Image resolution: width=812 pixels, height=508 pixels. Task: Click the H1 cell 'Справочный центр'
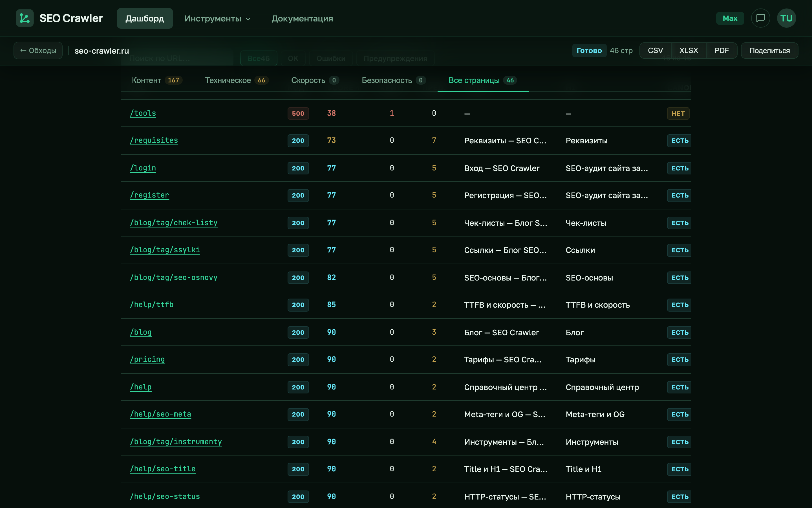[x=602, y=387]
